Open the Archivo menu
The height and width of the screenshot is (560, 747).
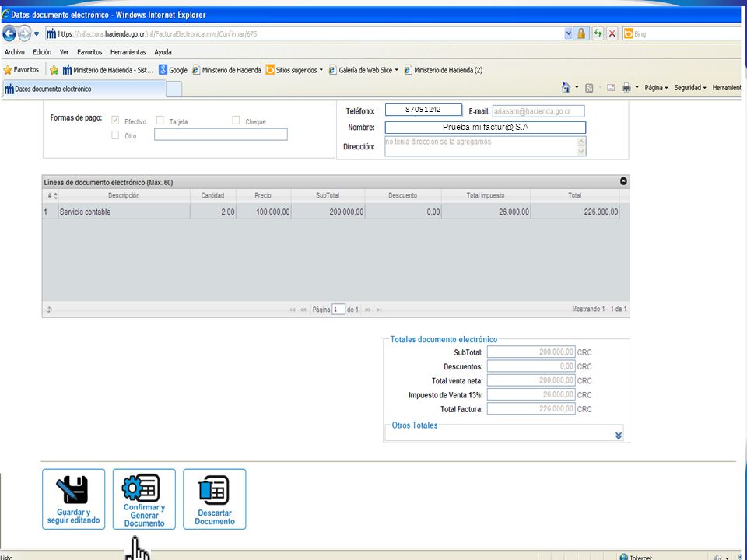(15, 52)
